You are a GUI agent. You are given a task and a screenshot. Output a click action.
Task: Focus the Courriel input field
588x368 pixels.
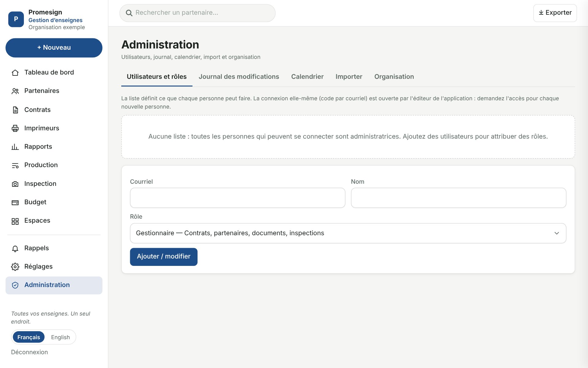click(237, 198)
